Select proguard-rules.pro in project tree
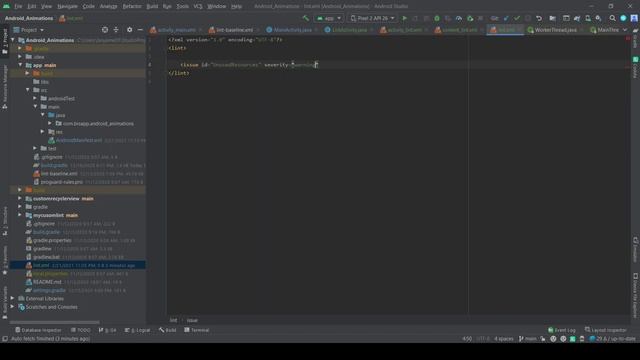 (x=62, y=182)
